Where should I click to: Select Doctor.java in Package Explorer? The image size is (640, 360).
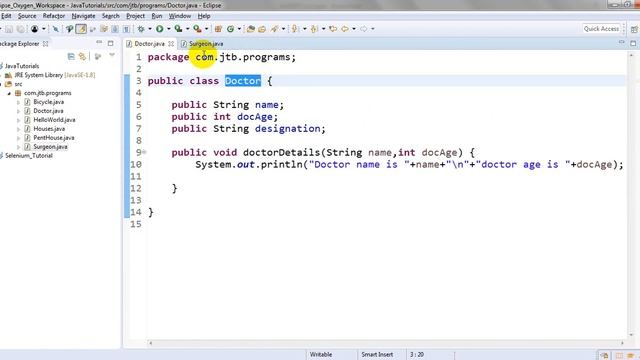point(48,111)
